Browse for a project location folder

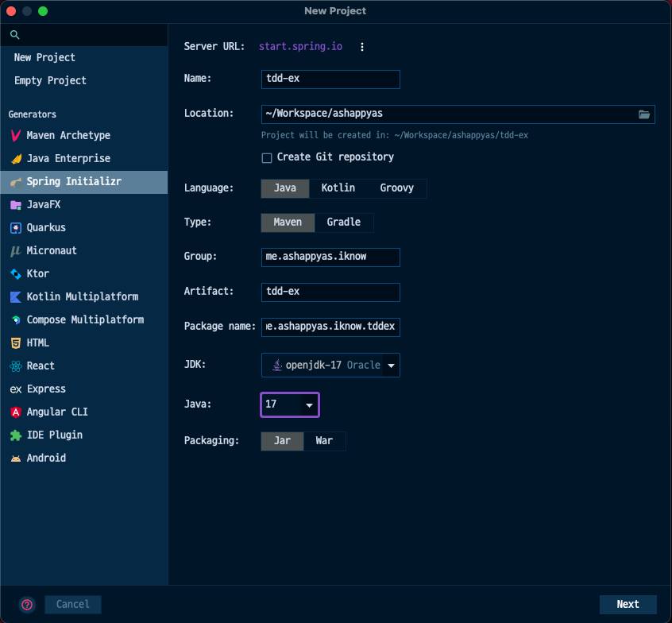[644, 114]
